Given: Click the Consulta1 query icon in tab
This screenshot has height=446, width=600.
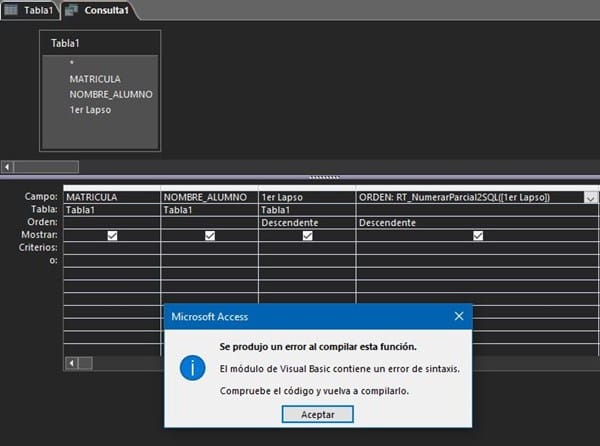Looking at the screenshot, I should pos(72,10).
